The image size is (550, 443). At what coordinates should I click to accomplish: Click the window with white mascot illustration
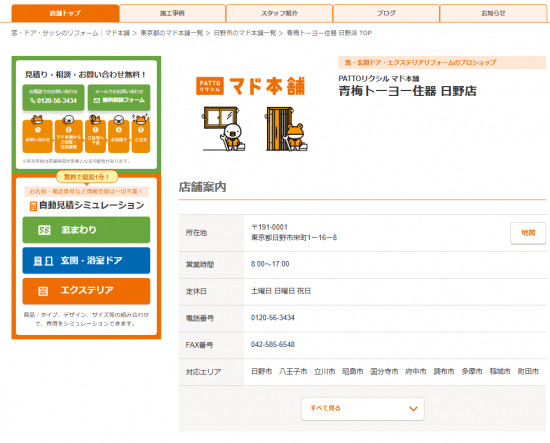point(224,129)
